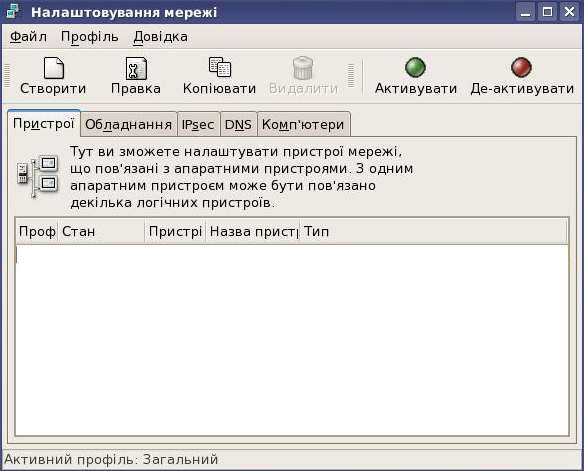Sort by the Тип column header

434,232
